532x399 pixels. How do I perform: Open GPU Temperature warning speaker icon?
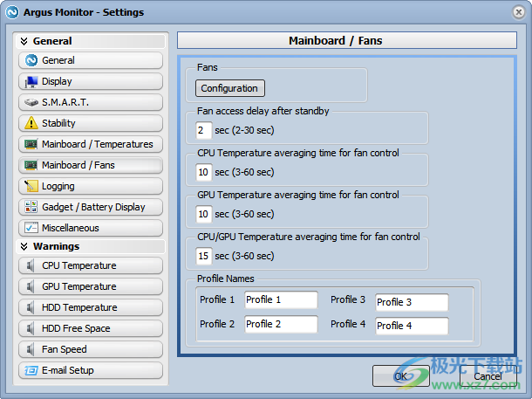click(31, 286)
